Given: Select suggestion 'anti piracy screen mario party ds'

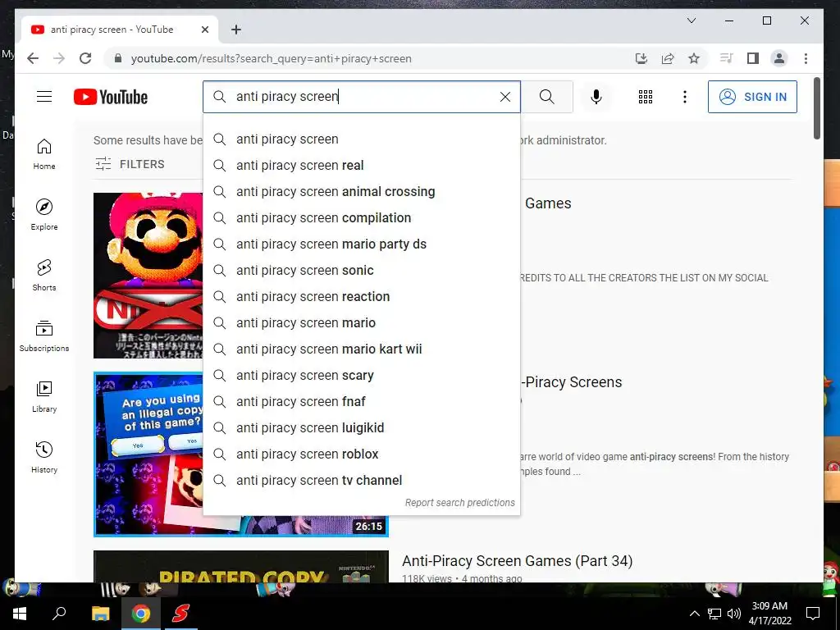Looking at the screenshot, I should point(362,244).
